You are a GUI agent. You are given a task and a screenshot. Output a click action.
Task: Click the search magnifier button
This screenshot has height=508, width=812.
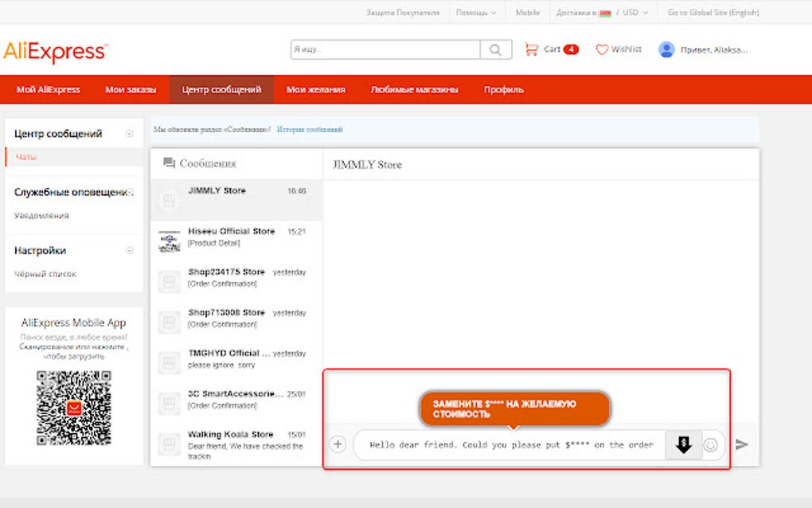(x=496, y=49)
